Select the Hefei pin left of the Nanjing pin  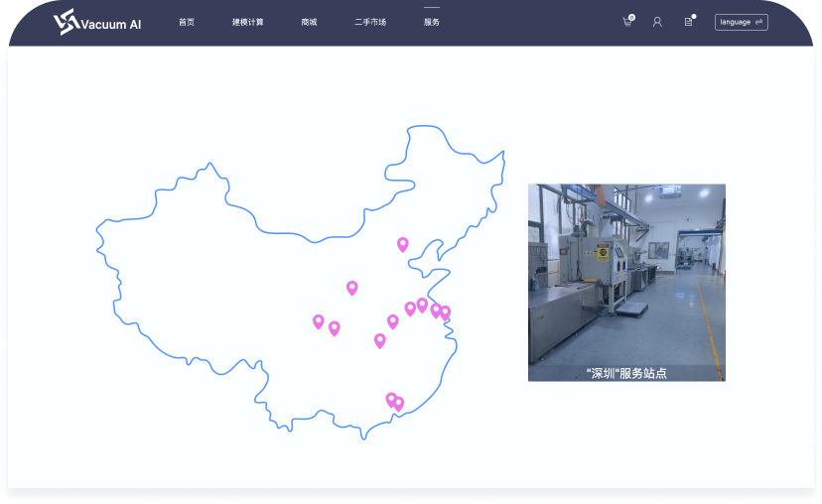tap(410, 309)
